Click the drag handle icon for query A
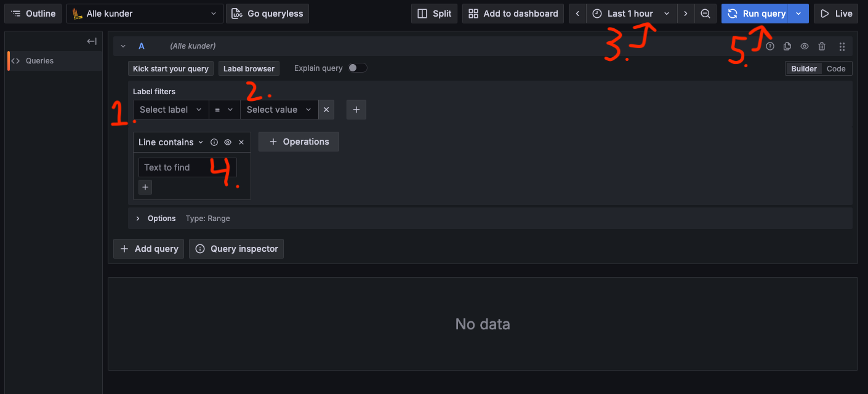Screen dimensions: 868x394 (842, 46)
